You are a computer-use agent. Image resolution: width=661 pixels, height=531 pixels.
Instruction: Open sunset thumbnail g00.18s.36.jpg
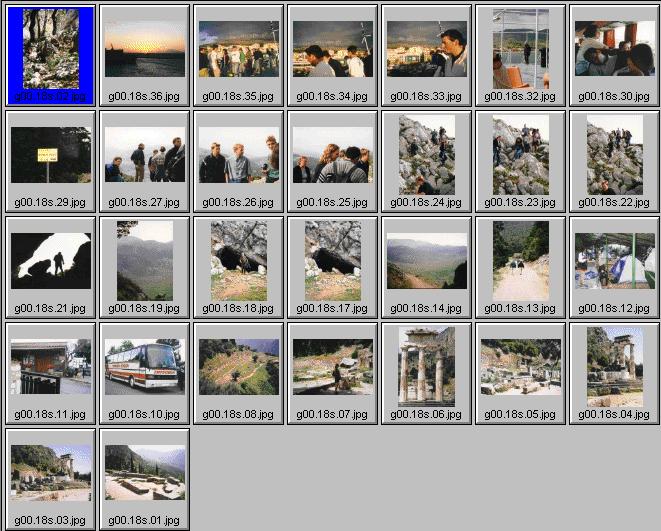pyautogui.click(x=145, y=50)
